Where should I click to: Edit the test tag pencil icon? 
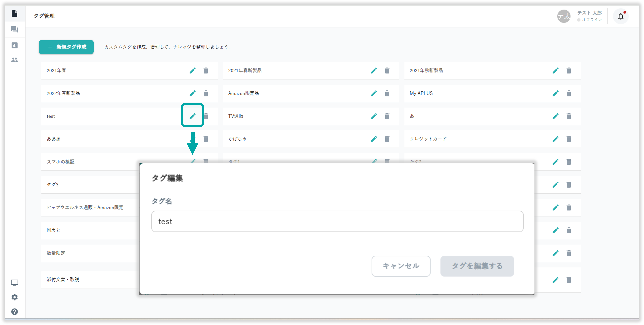pyautogui.click(x=192, y=116)
